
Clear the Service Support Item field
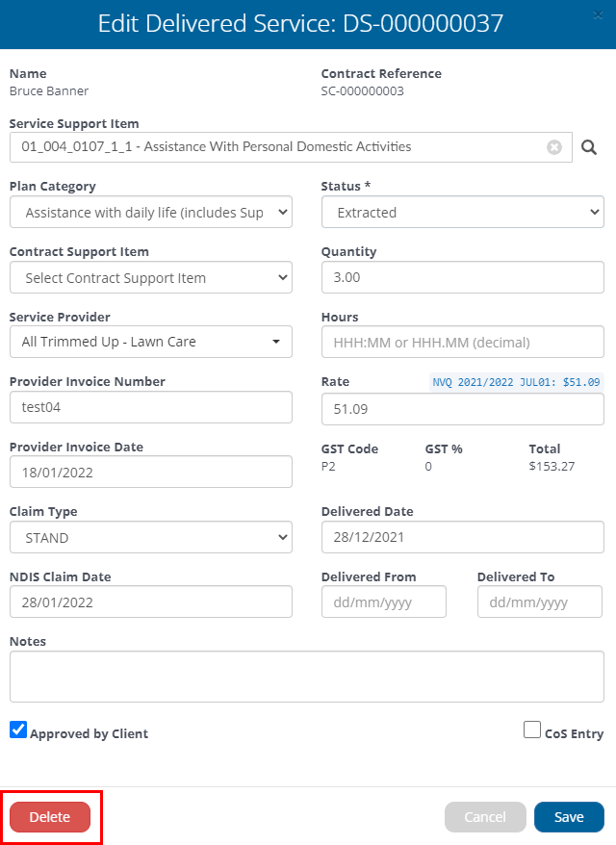tap(554, 147)
